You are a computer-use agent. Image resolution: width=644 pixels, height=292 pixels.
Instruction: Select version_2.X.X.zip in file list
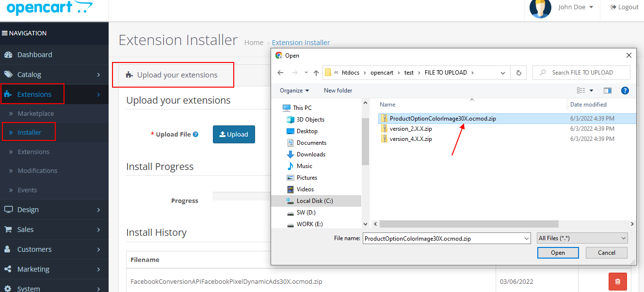[410, 129]
